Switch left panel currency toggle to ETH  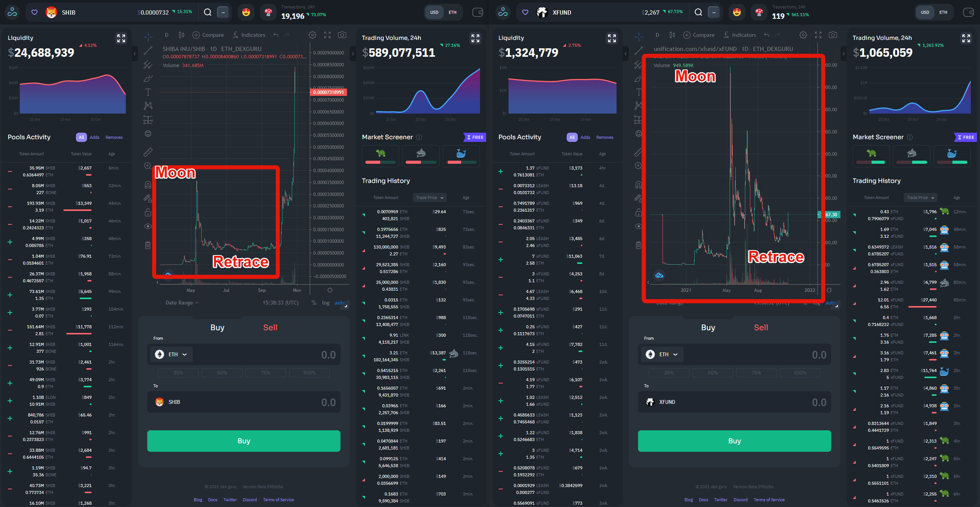tap(452, 12)
